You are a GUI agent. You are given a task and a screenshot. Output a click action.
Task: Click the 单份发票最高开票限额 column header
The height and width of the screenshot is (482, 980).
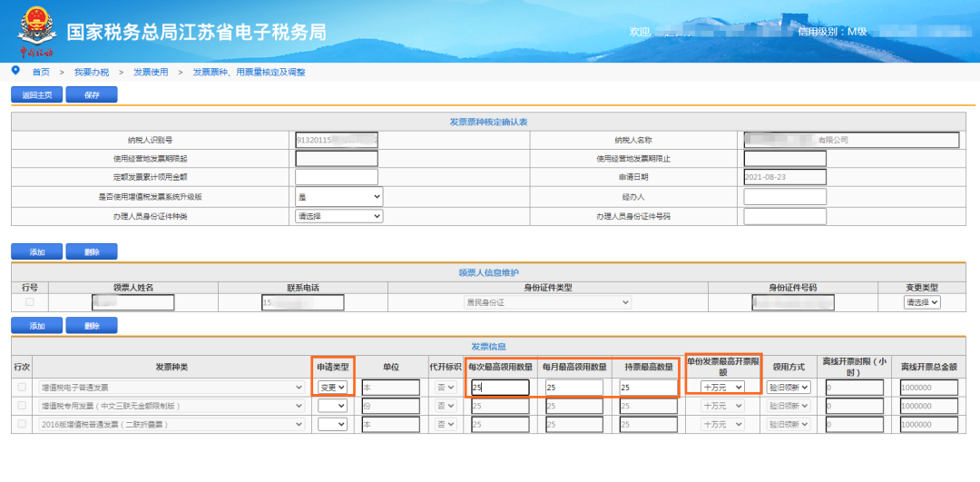(x=722, y=367)
